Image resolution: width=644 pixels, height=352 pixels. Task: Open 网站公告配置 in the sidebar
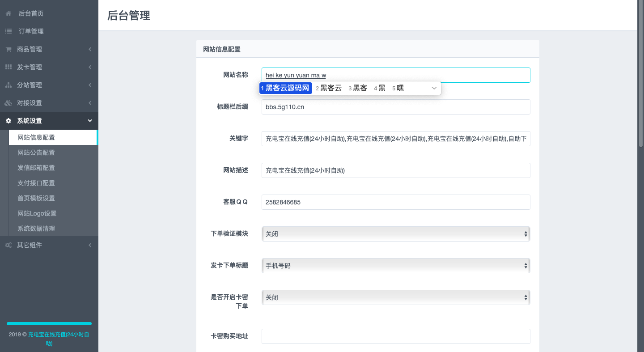coord(36,153)
